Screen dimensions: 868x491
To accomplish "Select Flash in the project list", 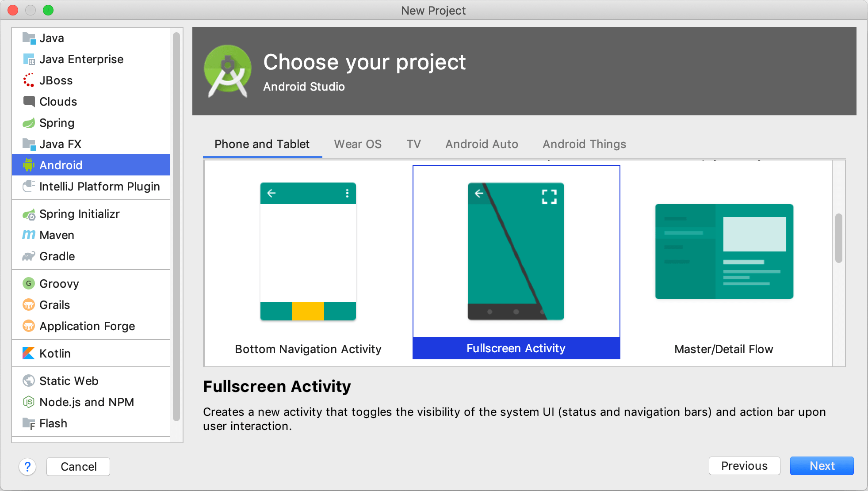I will click(x=91, y=423).
